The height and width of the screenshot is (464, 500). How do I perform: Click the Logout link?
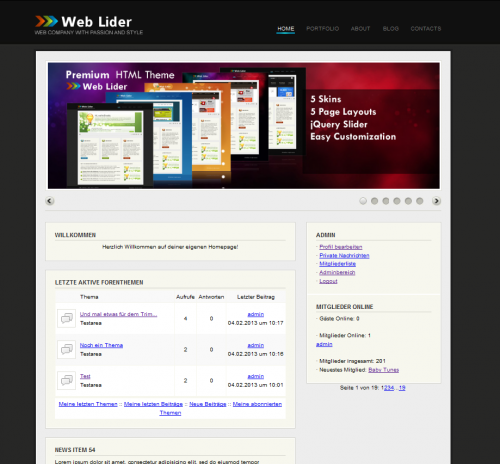pos(328,281)
